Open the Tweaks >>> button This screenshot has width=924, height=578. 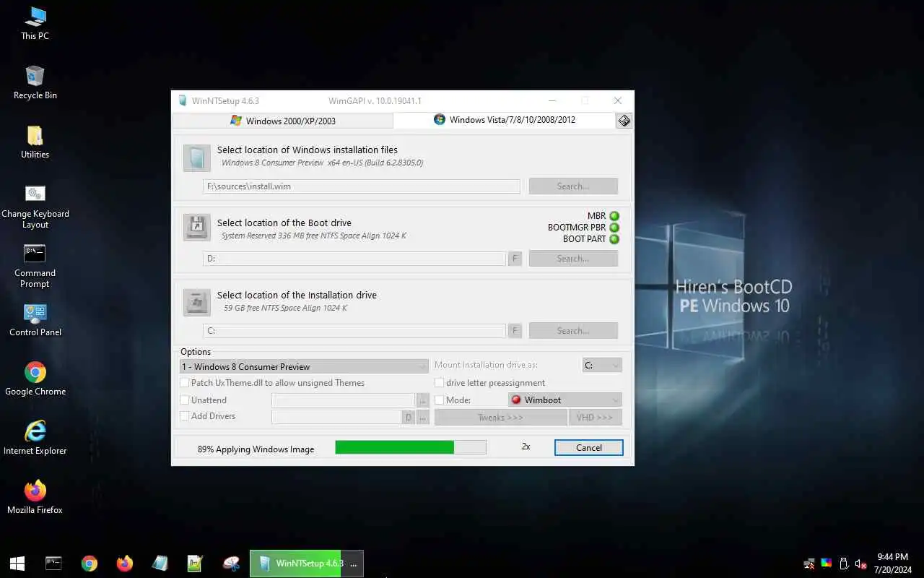coord(500,418)
